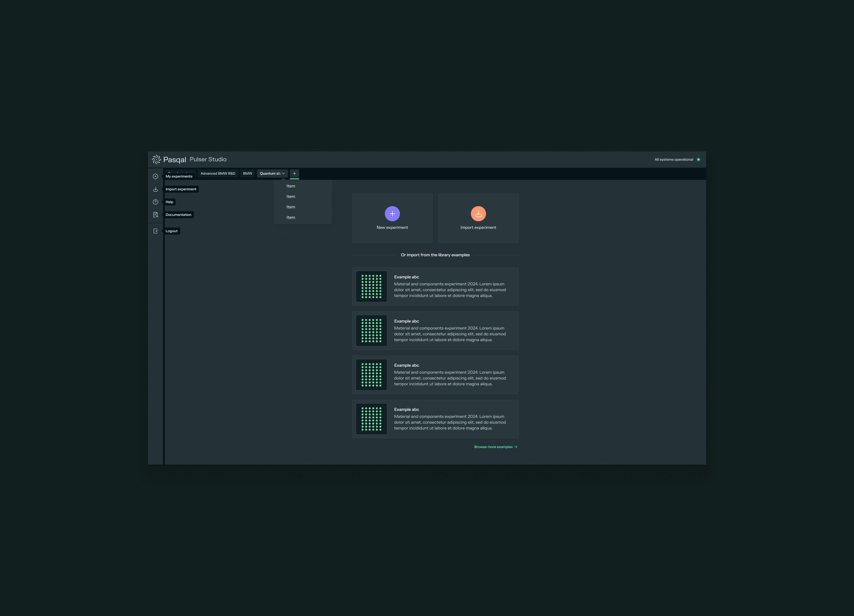The height and width of the screenshot is (616, 854).
Task: Click the Pasqal logo icon
Action: pyautogui.click(x=156, y=160)
